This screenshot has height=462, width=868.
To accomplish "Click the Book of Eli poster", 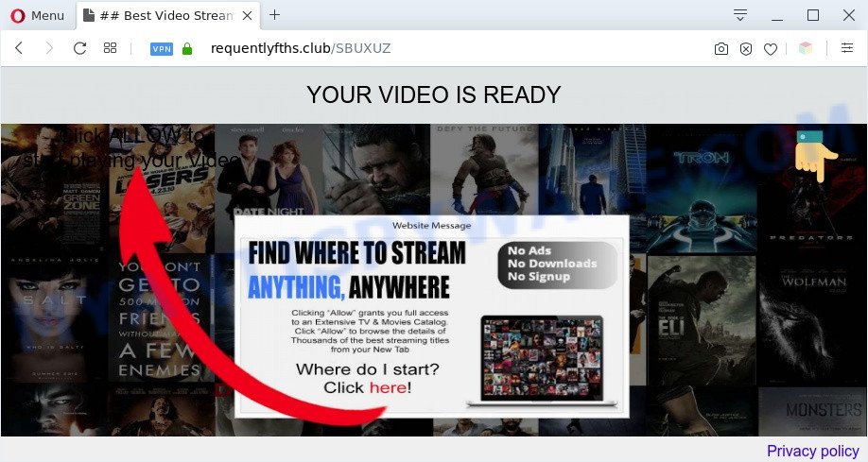I will pyautogui.click(x=701, y=319).
